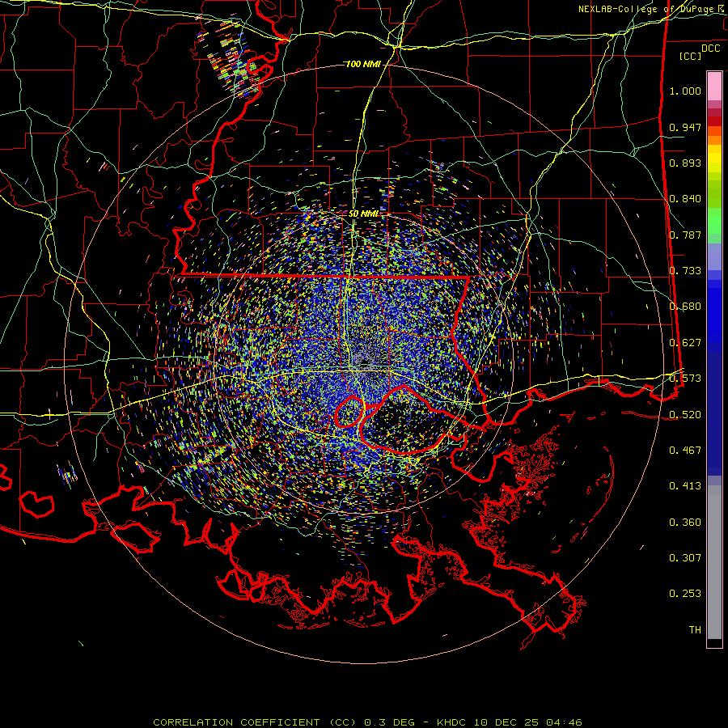Viewport: 728px width, 728px height.
Task: Click the KHDC station ID in the caption
Action: coord(452,722)
